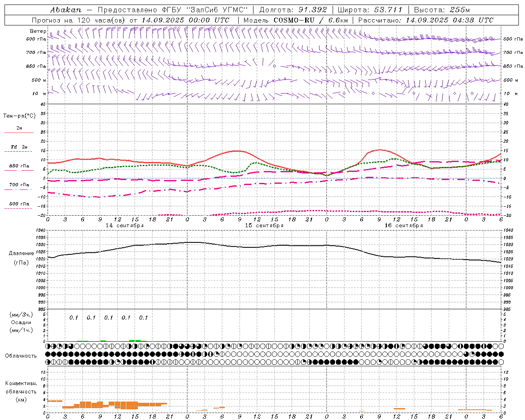Image resolution: width=525 pixels, height=420 pixels.
Task: Click the 15 сентября date label
Action: (x=264, y=225)
